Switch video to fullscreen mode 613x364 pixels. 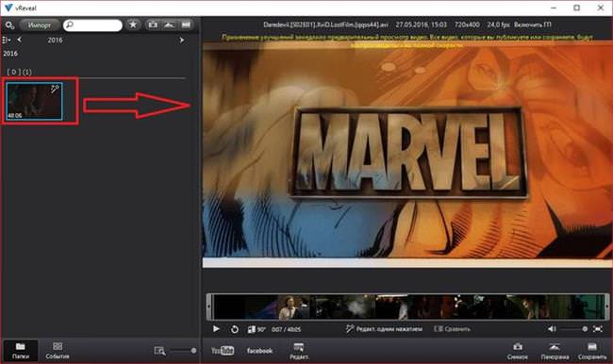[598, 329]
